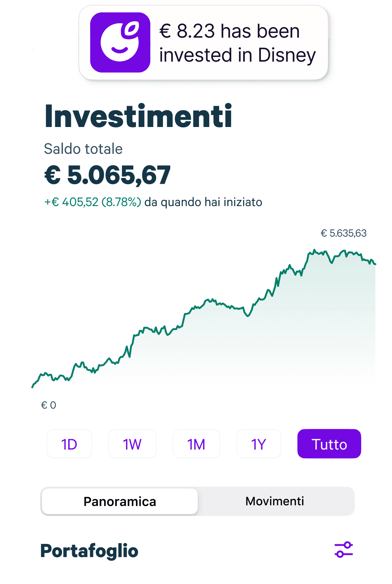This screenshot has width=392, height=584.
Task: Tap the purple app logo in notification
Action: [x=120, y=42]
